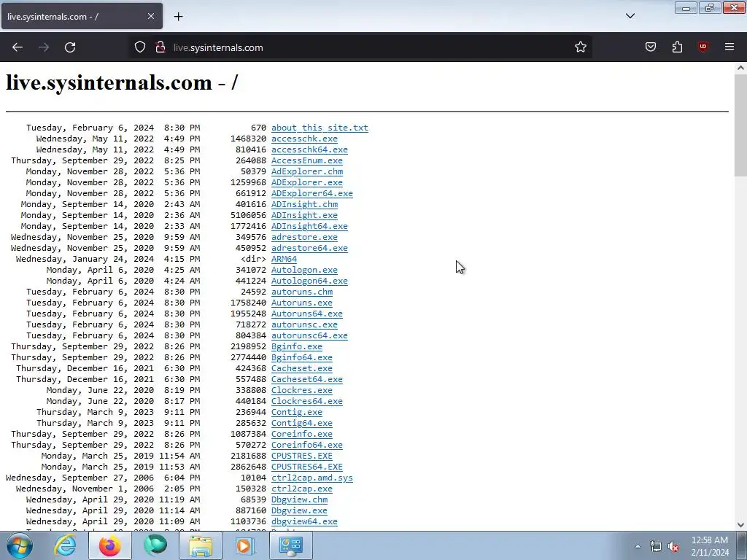The width and height of the screenshot is (747, 560).
Task: Open the AdExplorer.chm help file
Action: (x=307, y=171)
